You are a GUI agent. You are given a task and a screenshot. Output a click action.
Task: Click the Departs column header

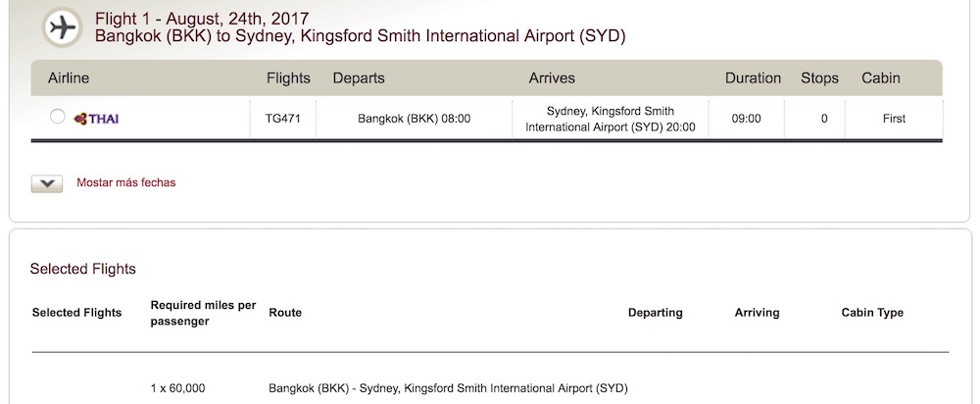coord(359,78)
